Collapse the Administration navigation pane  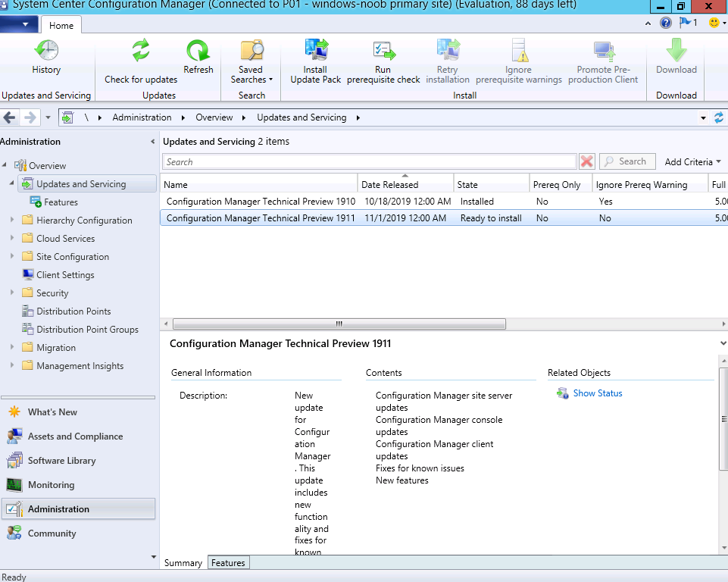[x=152, y=142]
